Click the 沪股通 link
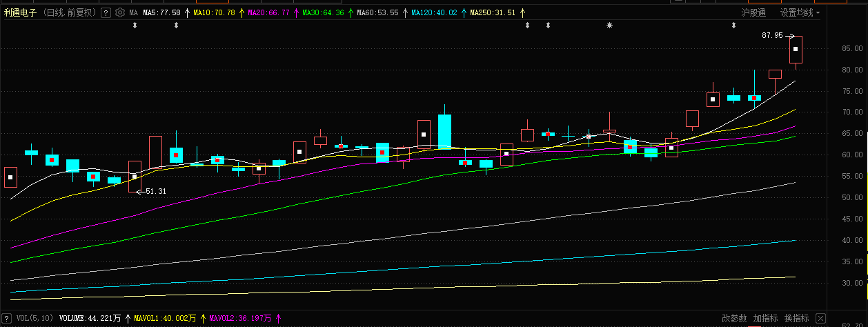The height and width of the screenshot is (327, 868). tap(753, 12)
